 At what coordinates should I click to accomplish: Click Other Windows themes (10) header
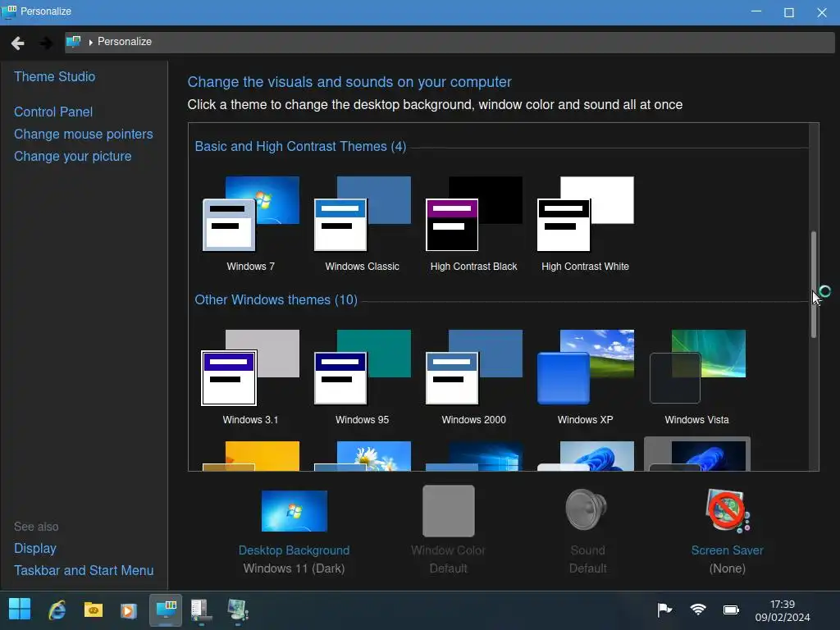coord(276,299)
